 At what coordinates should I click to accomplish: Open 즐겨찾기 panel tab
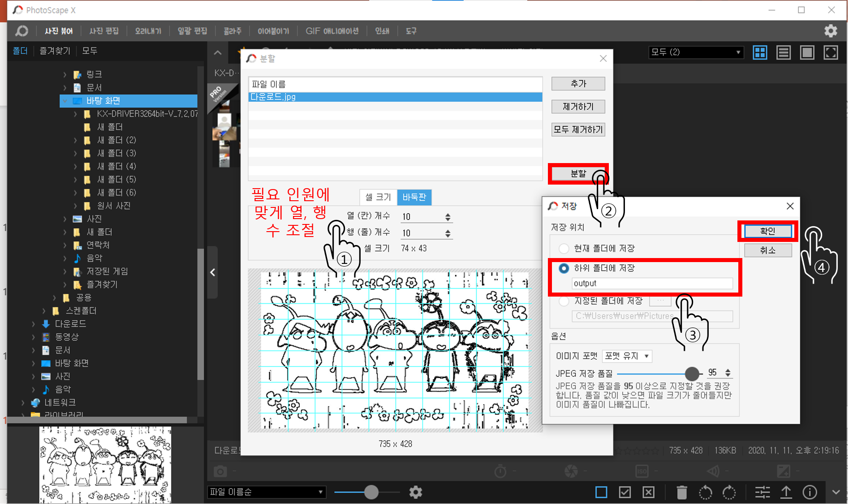pyautogui.click(x=55, y=51)
